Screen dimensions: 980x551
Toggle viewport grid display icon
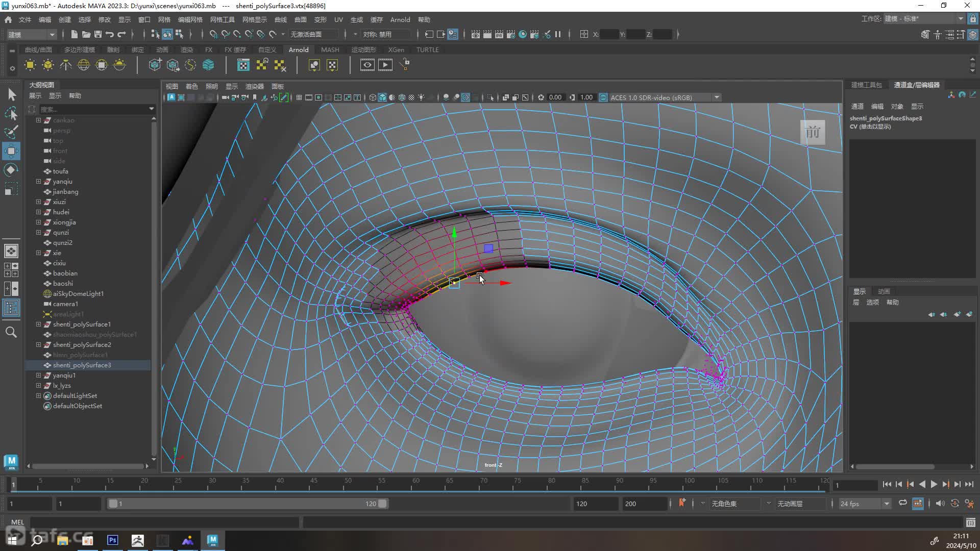point(299,97)
